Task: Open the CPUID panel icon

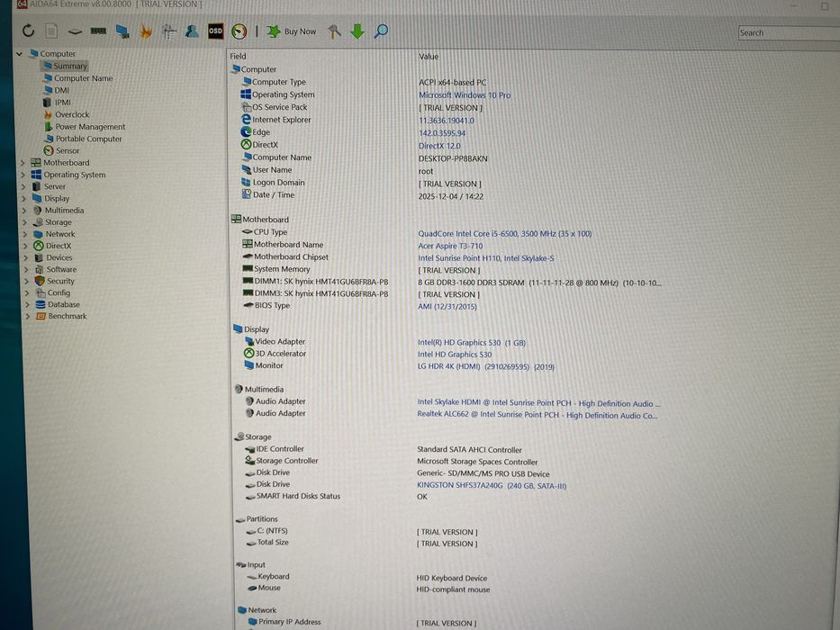Action: 169,31
